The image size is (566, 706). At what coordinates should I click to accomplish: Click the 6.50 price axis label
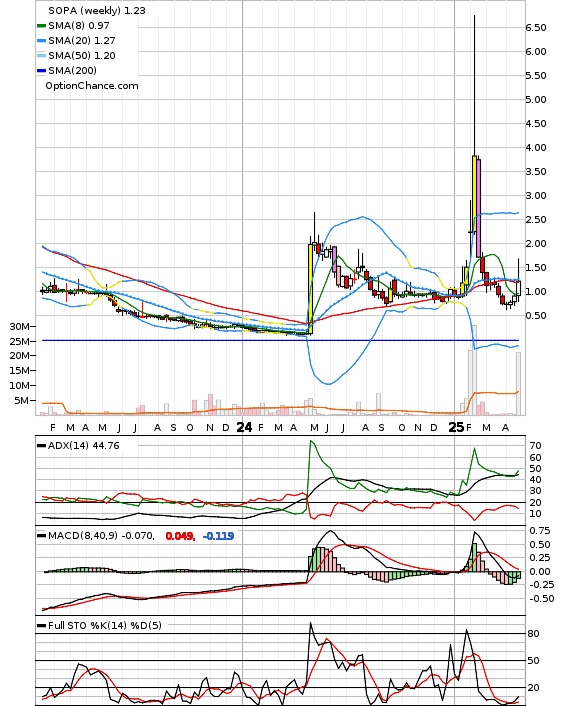click(536, 27)
